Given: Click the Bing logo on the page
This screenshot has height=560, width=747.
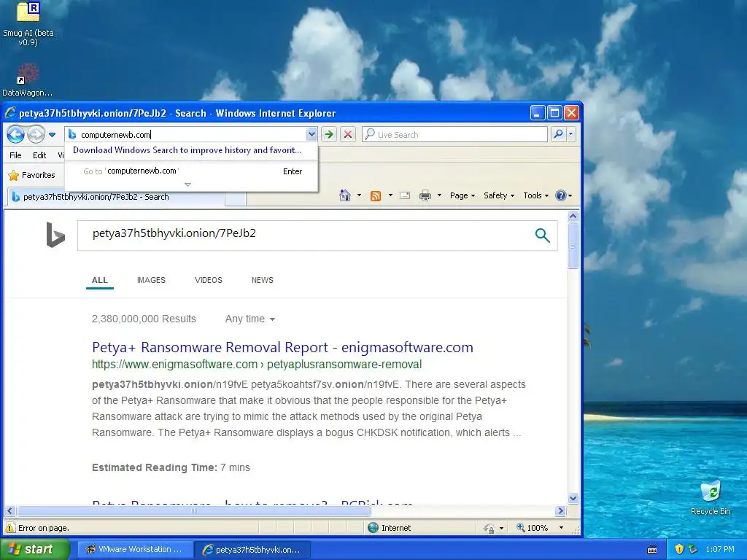Looking at the screenshot, I should coord(55,235).
